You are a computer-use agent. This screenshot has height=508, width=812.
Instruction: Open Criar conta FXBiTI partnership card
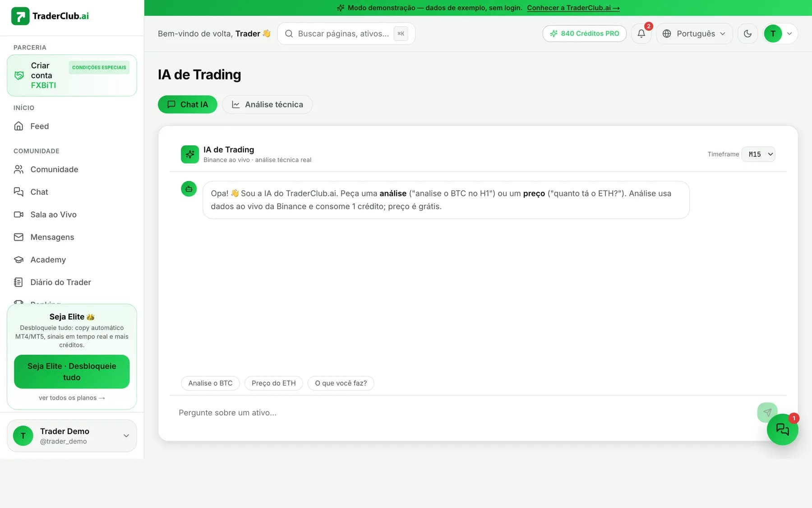[x=72, y=75]
